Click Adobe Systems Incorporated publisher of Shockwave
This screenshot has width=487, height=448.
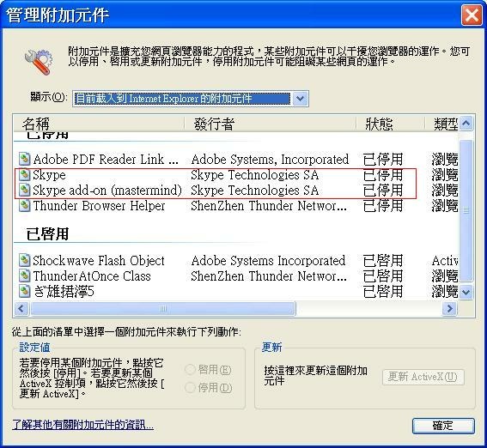coord(268,260)
